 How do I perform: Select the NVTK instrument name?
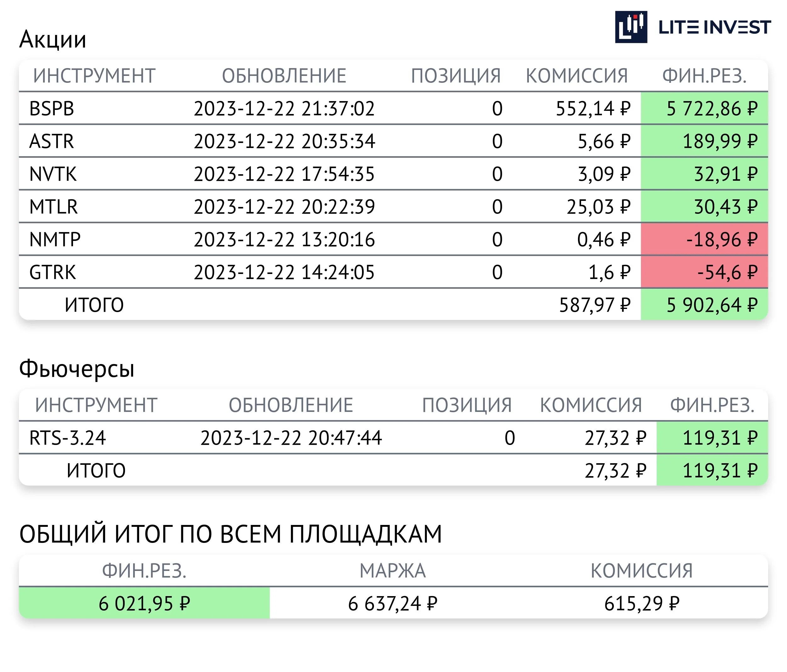53,174
